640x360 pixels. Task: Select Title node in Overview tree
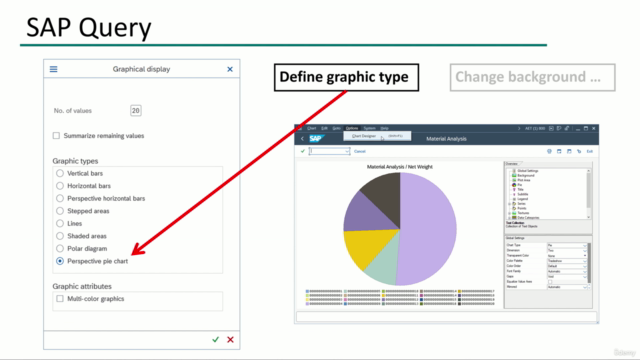point(520,189)
